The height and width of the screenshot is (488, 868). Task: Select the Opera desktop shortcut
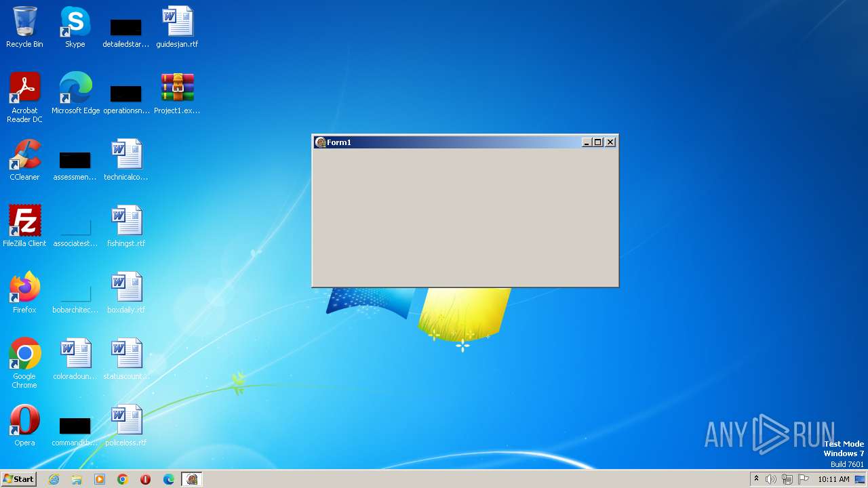click(x=24, y=426)
